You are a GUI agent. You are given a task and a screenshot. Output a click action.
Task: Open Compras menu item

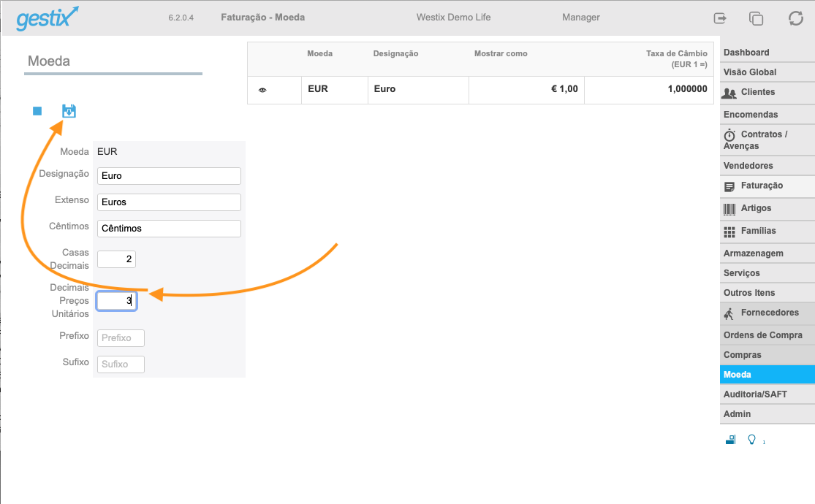point(767,355)
